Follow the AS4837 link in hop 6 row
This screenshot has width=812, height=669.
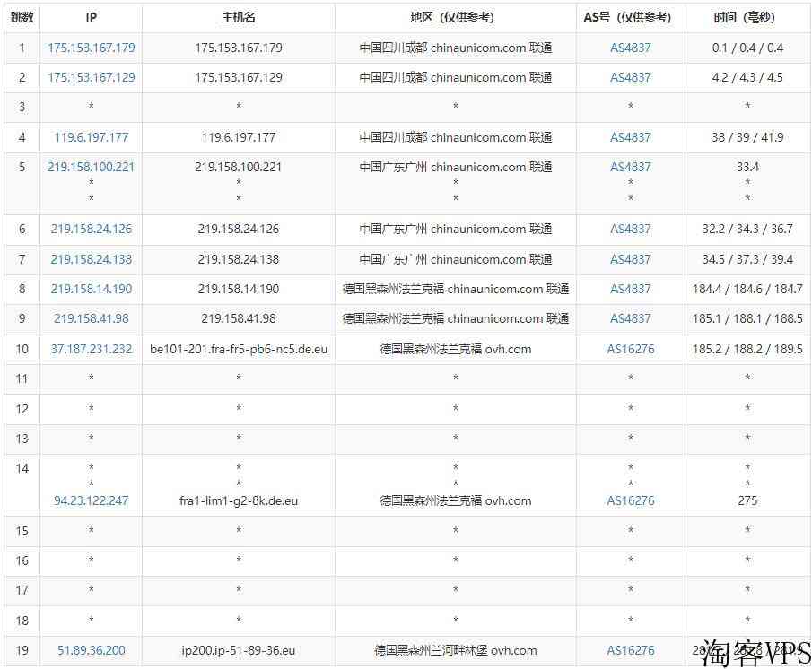[x=630, y=229]
